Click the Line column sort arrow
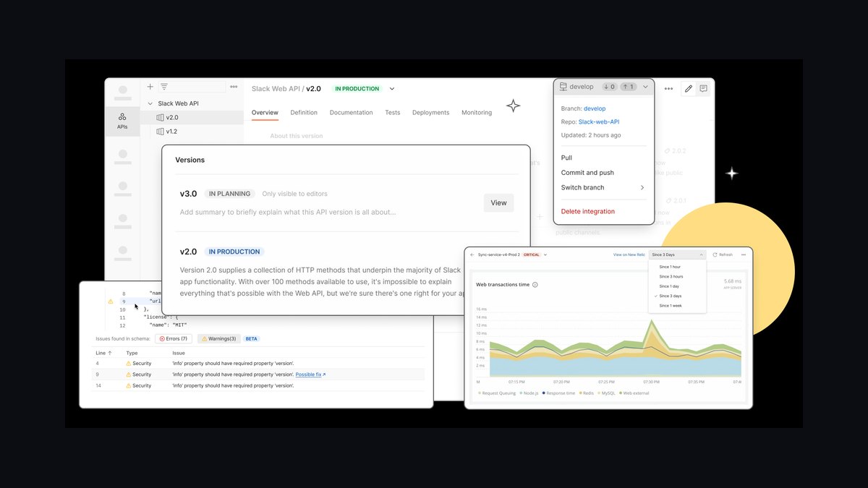868x488 pixels. [111, 353]
